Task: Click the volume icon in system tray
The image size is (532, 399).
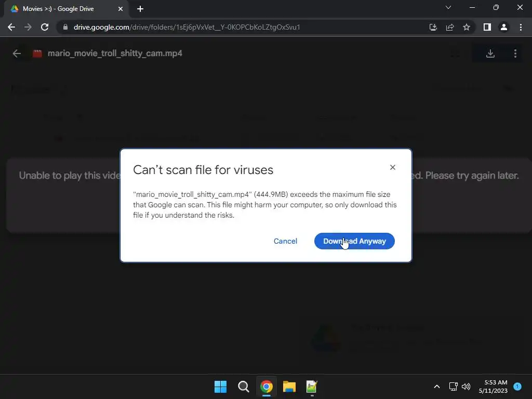Action: [466, 387]
